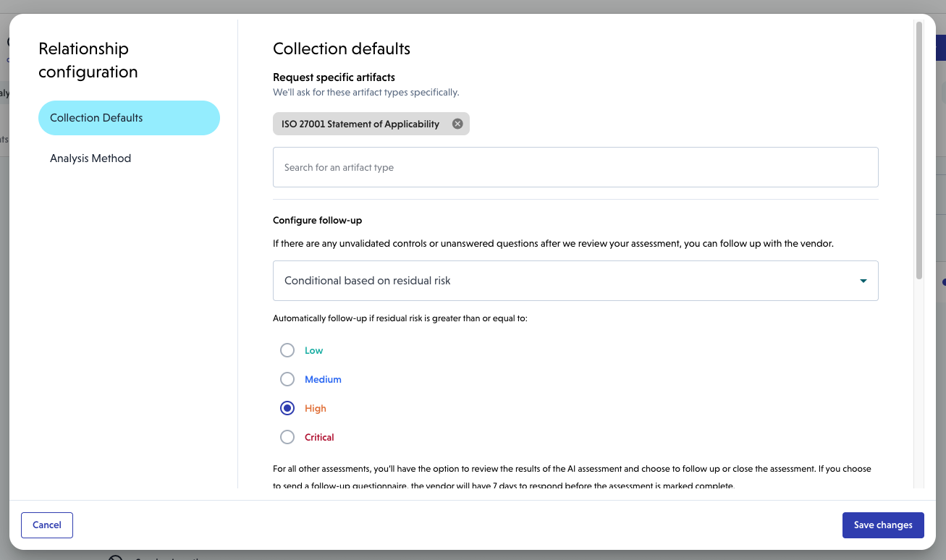Click the orange High label text

[316, 409]
